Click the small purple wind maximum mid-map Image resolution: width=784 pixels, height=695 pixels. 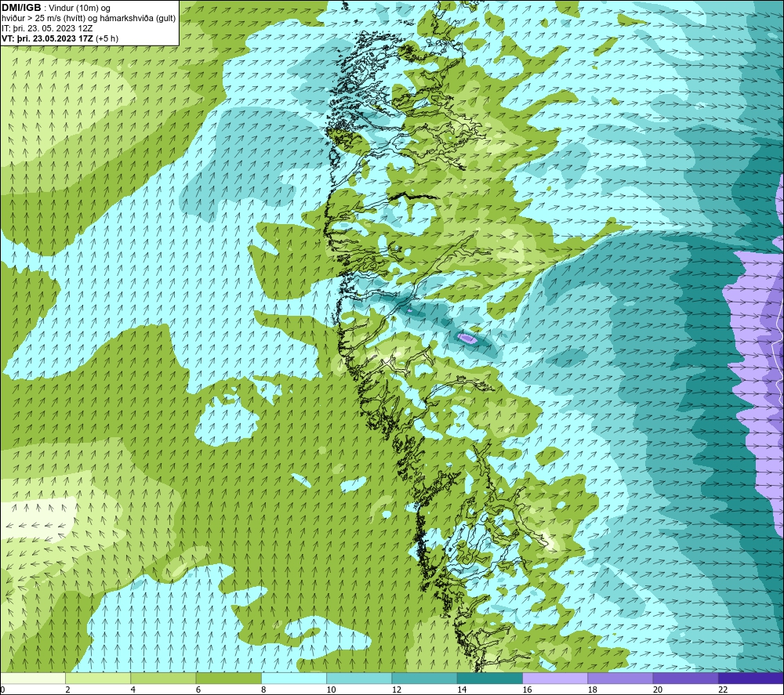(x=468, y=338)
